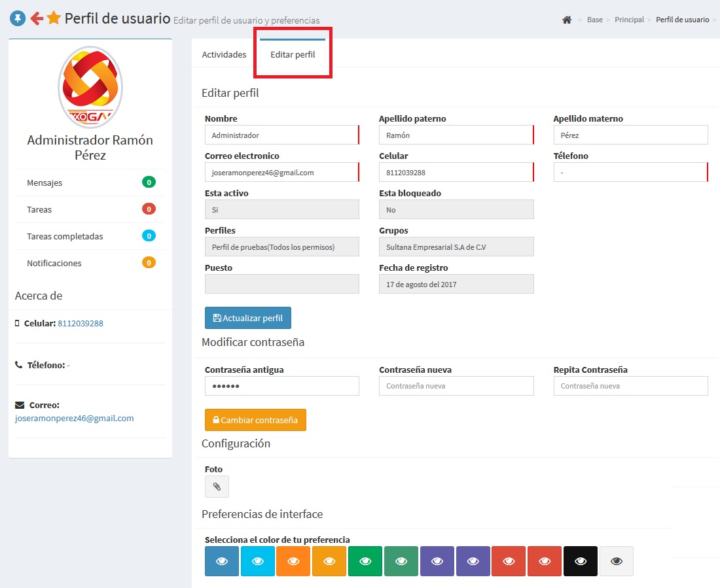This screenshot has width=720, height=588.
Task: Click the Cambiar contraseña button
Action: point(255,420)
